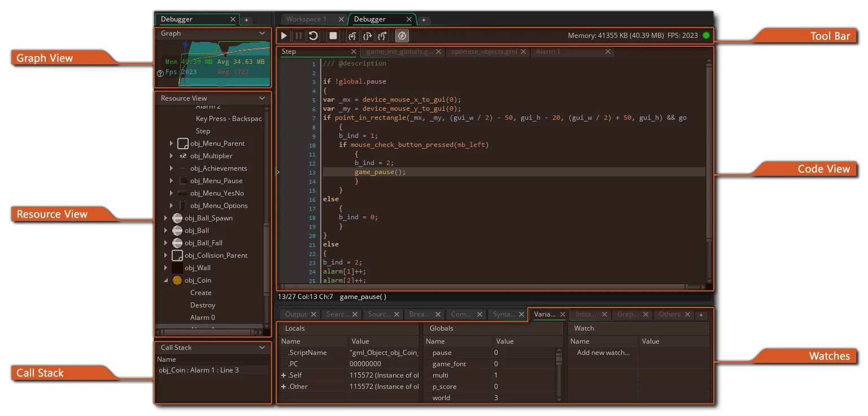Image resolution: width=868 pixels, height=416 pixels.
Task: Click the Step Out code icon
Action: click(382, 36)
